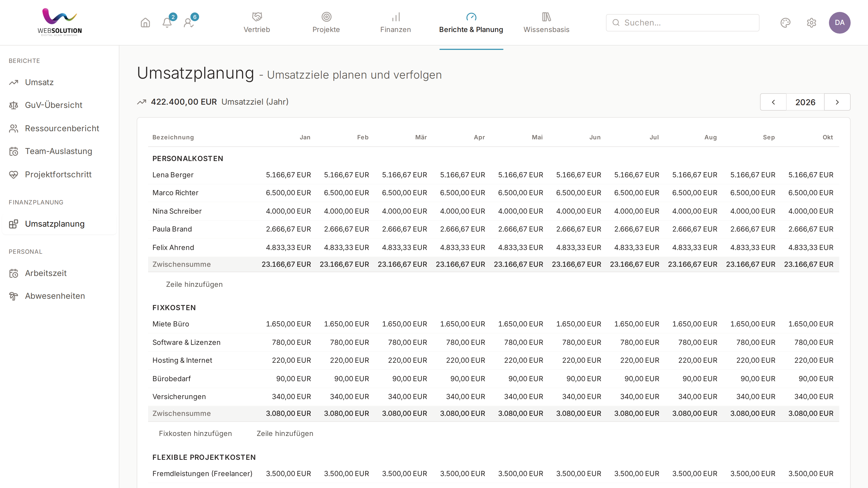
Task: Select the Hosting & Internet row label
Action: click(182, 360)
